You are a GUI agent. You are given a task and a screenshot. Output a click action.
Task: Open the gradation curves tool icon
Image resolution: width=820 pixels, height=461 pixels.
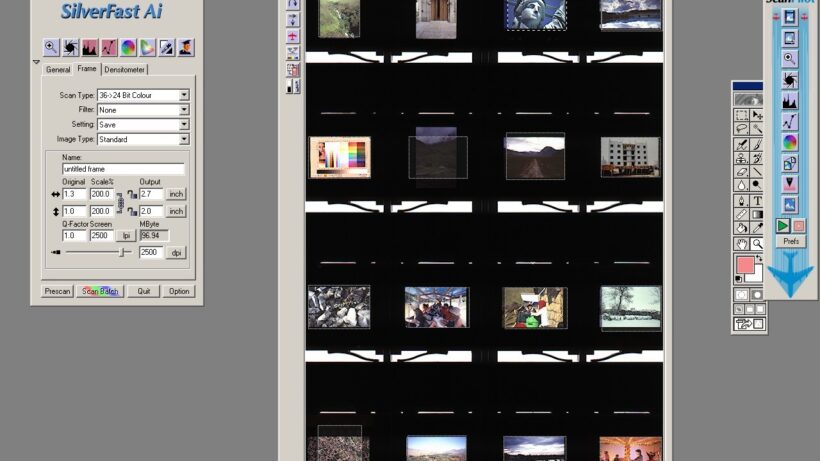coord(109,48)
